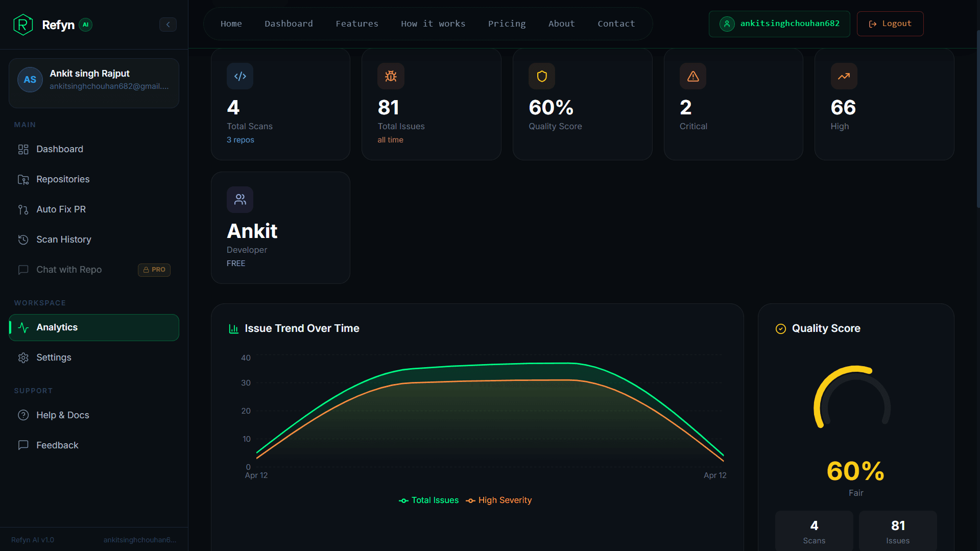
Task: Collapse the sidebar with chevron button
Action: coord(168,25)
